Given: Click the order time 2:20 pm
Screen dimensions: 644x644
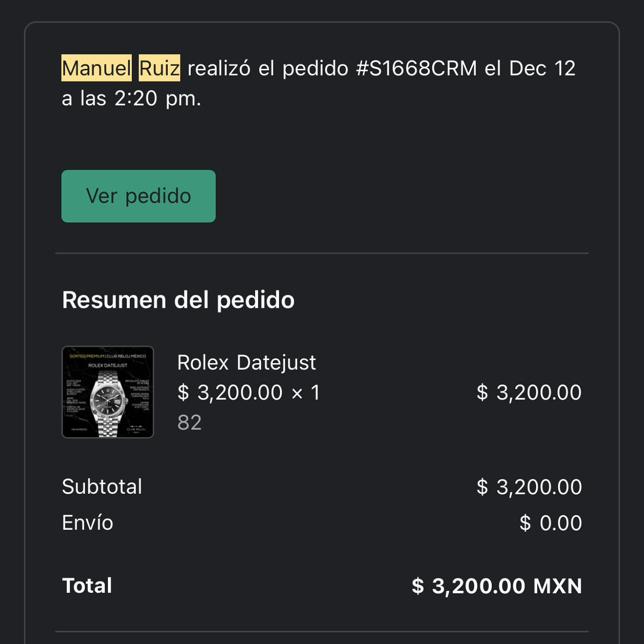Looking at the screenshot, I should coord(158,99).
